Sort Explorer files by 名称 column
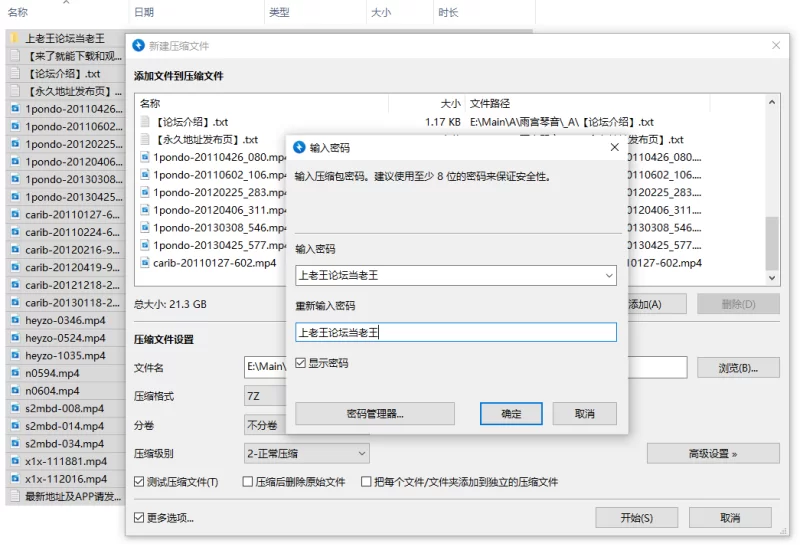The width and height of the screenshot is (800, 547). click(x=18, y=12)
